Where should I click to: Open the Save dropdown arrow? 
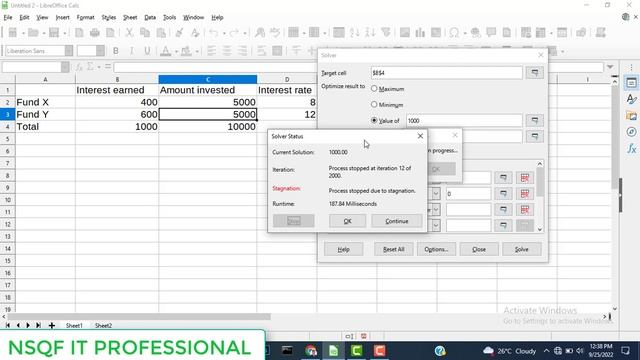(64, 33)
